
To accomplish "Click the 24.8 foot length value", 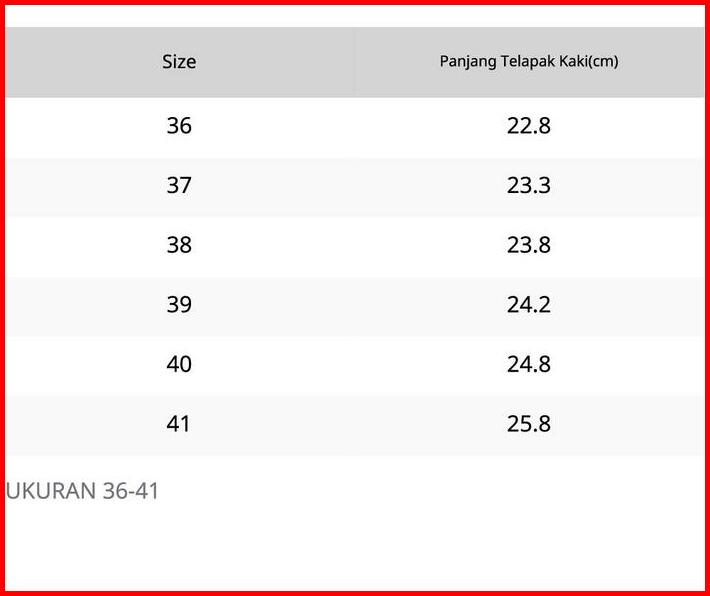I will 529,364.
